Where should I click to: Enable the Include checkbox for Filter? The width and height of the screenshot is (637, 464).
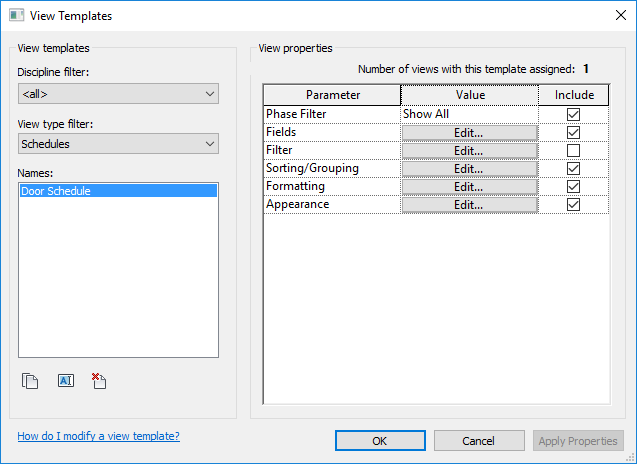(x=573, y=151)
